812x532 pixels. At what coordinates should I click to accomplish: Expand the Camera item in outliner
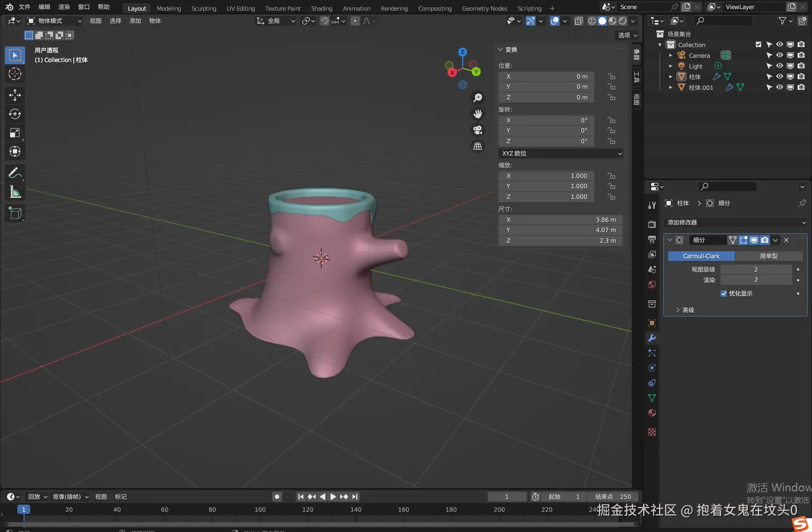click(x=670, y=56)
